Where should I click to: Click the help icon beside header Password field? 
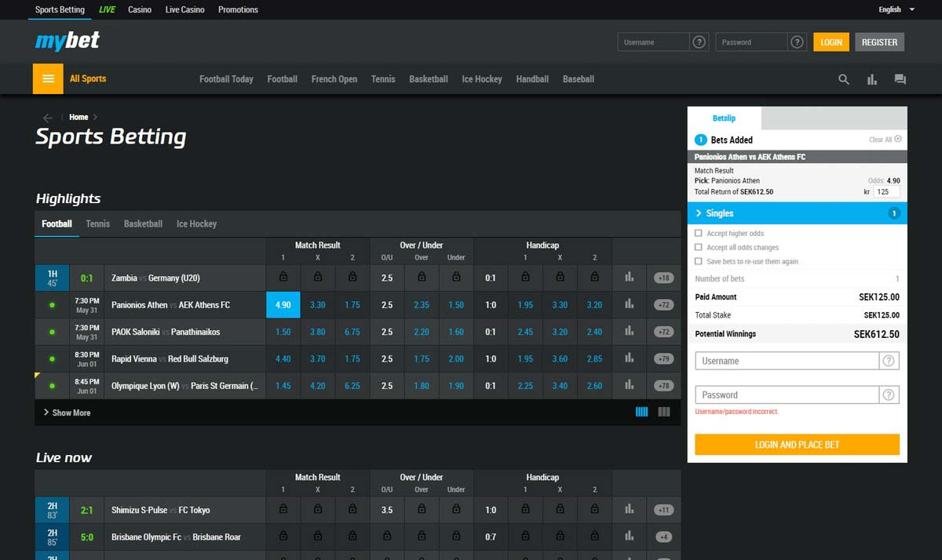tap(797, 42)
